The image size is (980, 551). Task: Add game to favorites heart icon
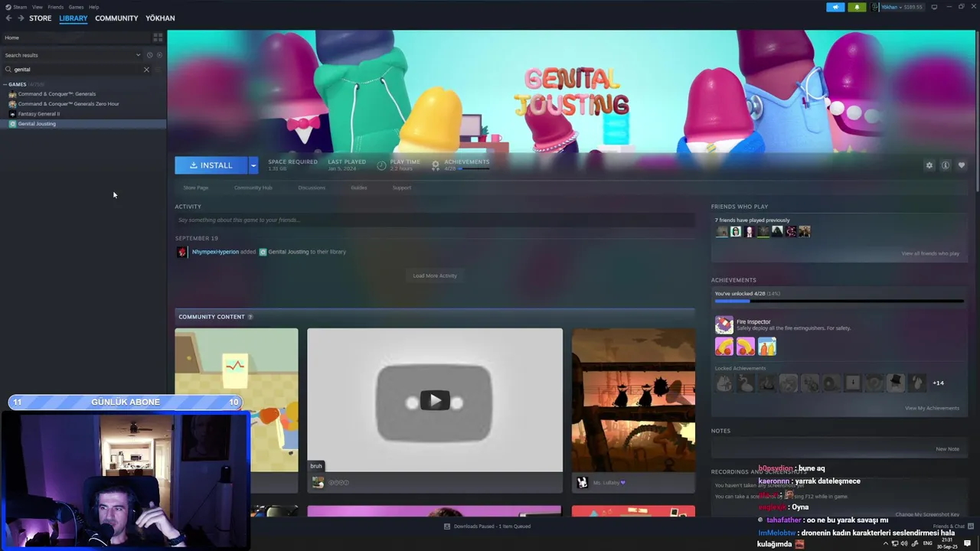click(962, 165)
